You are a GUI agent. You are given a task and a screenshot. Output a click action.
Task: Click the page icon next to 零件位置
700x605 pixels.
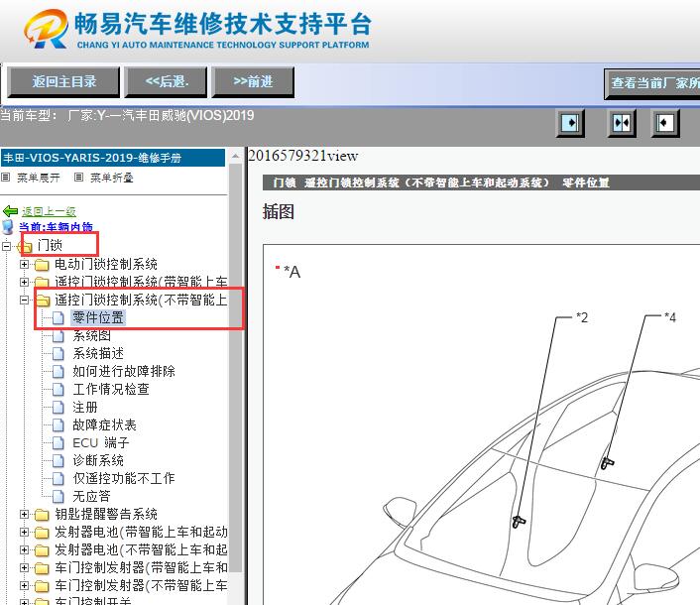pos(58,318)
